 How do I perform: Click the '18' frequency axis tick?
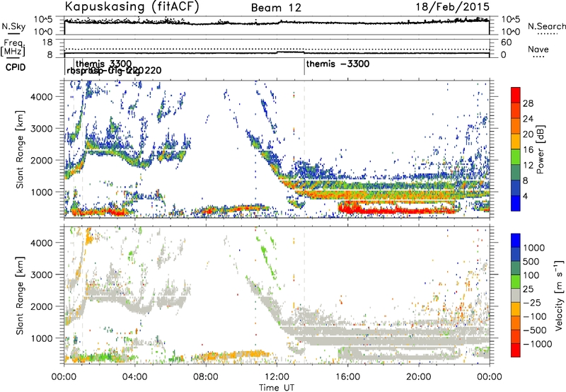tap(47, 42)
